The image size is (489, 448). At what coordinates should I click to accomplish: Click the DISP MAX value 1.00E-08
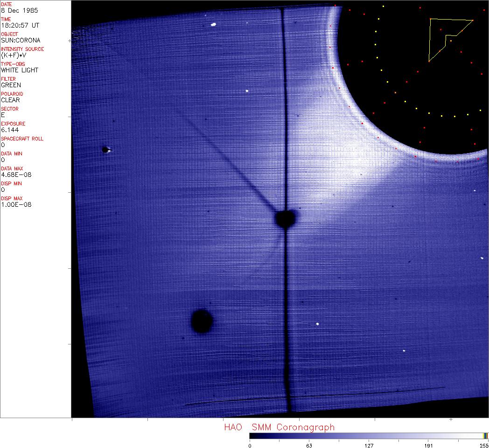(16, 204)
